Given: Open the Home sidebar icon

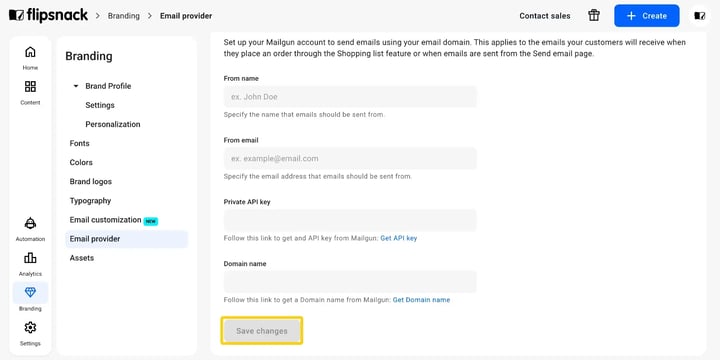Looking at the screenshot, I should coord(30,52).
